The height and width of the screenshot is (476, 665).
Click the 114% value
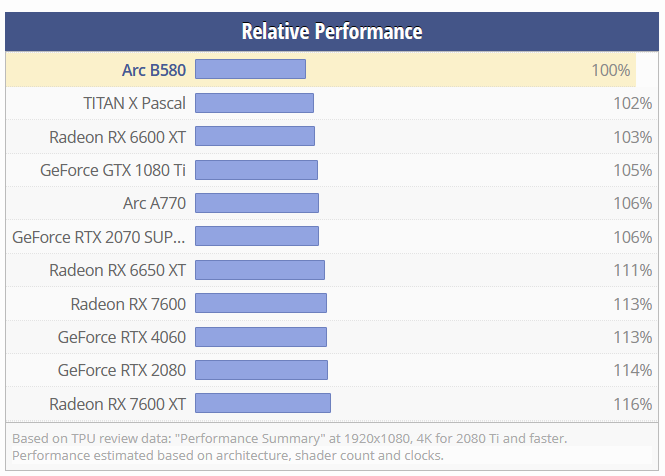(633, 370)
